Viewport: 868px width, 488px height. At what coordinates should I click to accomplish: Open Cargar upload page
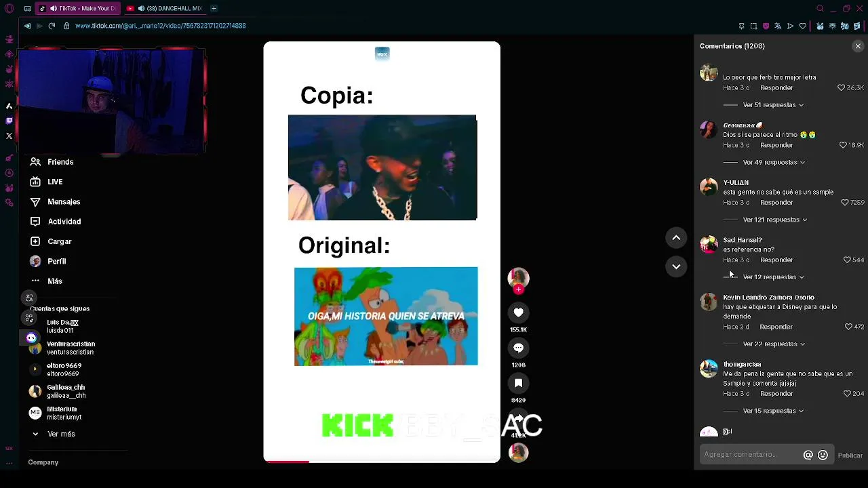[51, 241]
